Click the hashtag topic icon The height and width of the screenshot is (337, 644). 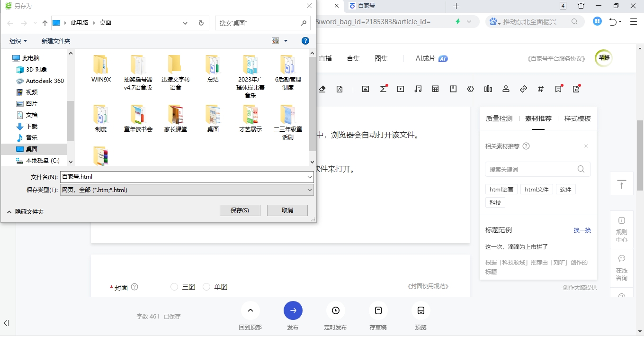tap(541, 89)
